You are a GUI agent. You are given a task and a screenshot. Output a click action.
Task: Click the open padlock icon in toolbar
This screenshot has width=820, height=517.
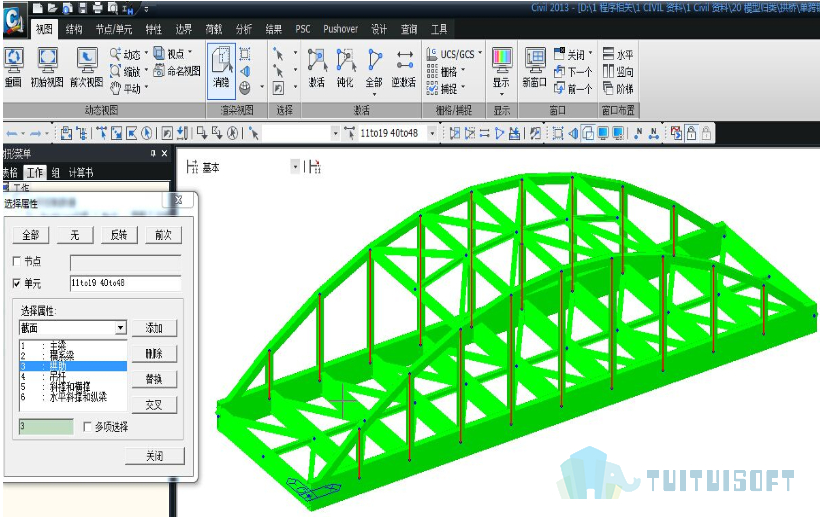(691, 134)
